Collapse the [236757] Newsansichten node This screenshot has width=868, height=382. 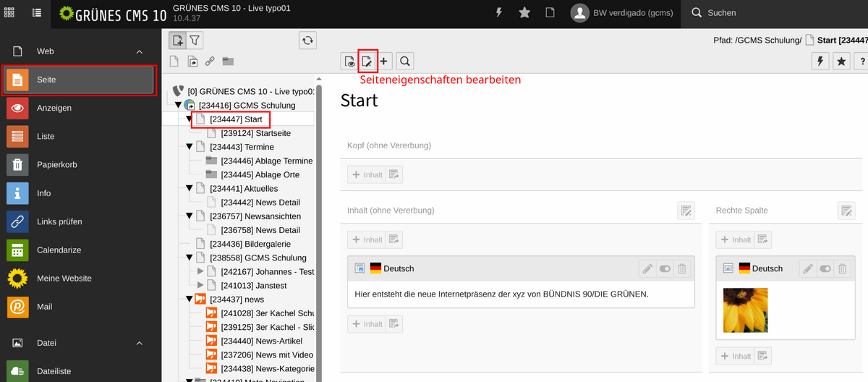pyautogui.click(x=190, y=216)
